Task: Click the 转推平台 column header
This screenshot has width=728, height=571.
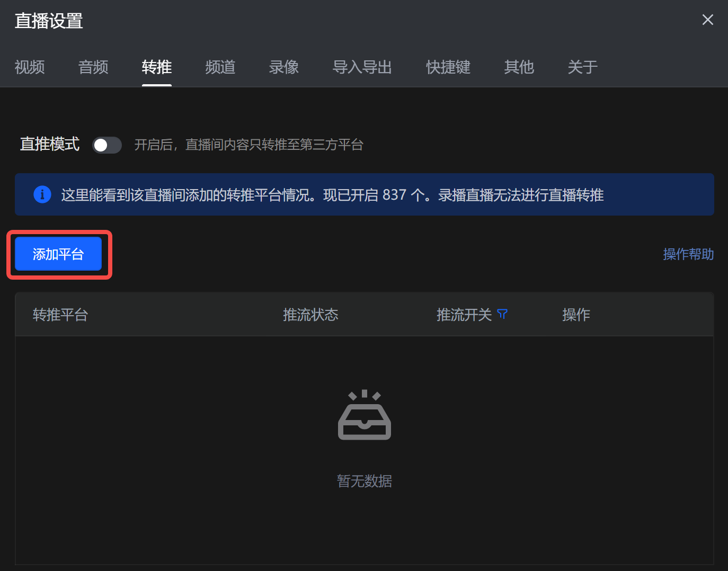Action: pyautogui.click(x=60, y=315)
